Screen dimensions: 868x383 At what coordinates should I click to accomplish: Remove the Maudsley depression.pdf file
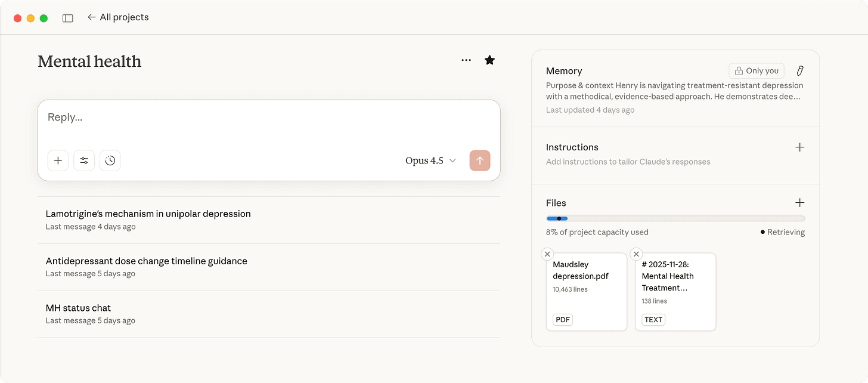click(547, 254)
